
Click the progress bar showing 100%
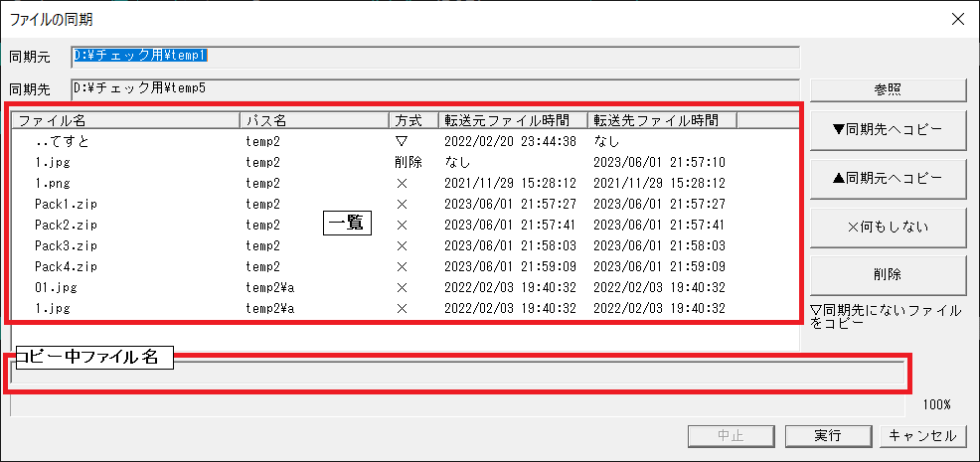pyautogui.click(x=457, y=404)
